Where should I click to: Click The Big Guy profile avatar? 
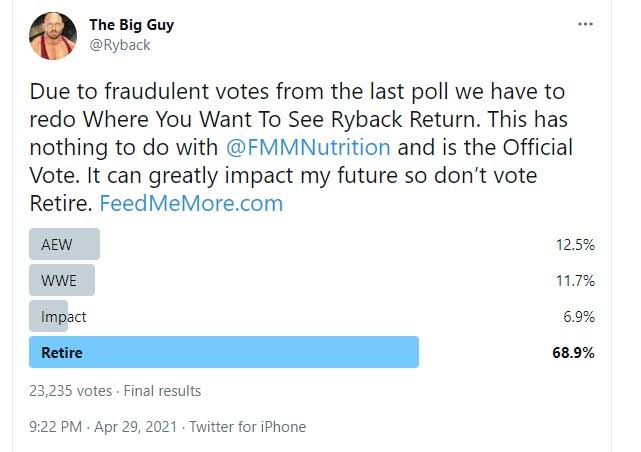pos(53,36)
